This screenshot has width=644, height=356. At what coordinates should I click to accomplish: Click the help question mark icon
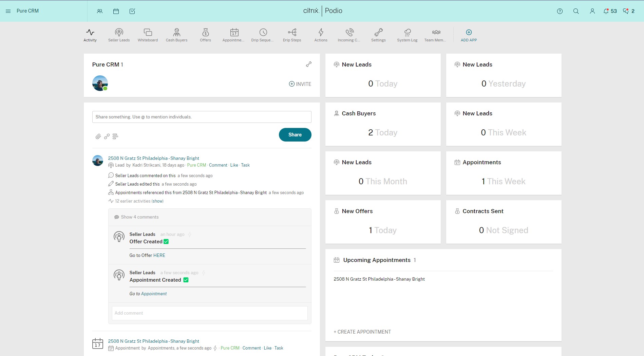(x=560, y=11)
